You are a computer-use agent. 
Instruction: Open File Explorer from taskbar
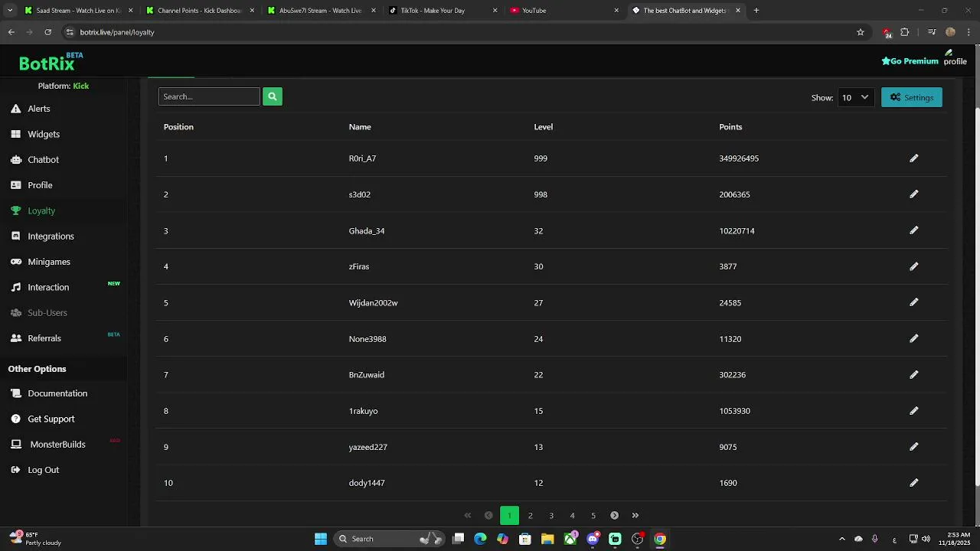(x=547, y=539)
